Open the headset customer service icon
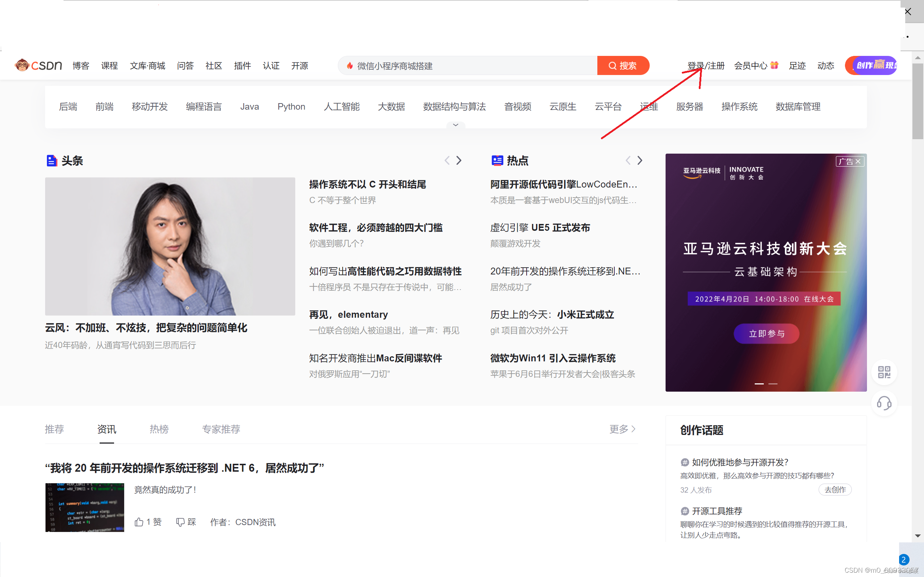The width and height of the screenshot is (924, 577). [884, 404]
